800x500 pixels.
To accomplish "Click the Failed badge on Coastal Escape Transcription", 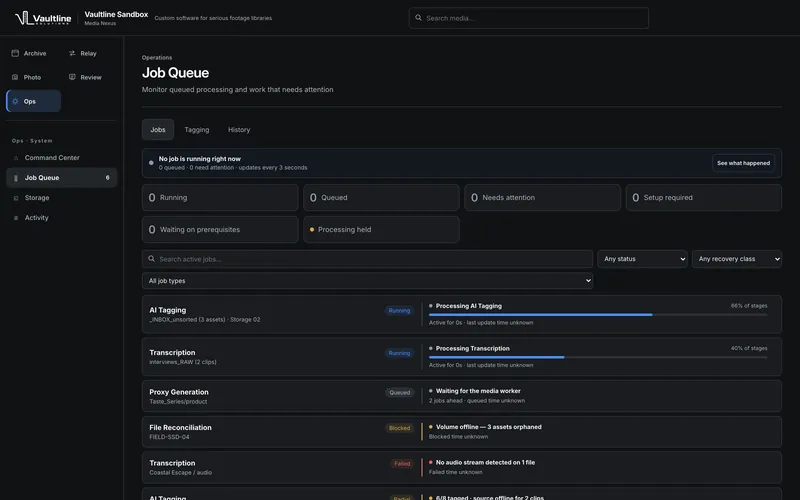I will 402,463.
